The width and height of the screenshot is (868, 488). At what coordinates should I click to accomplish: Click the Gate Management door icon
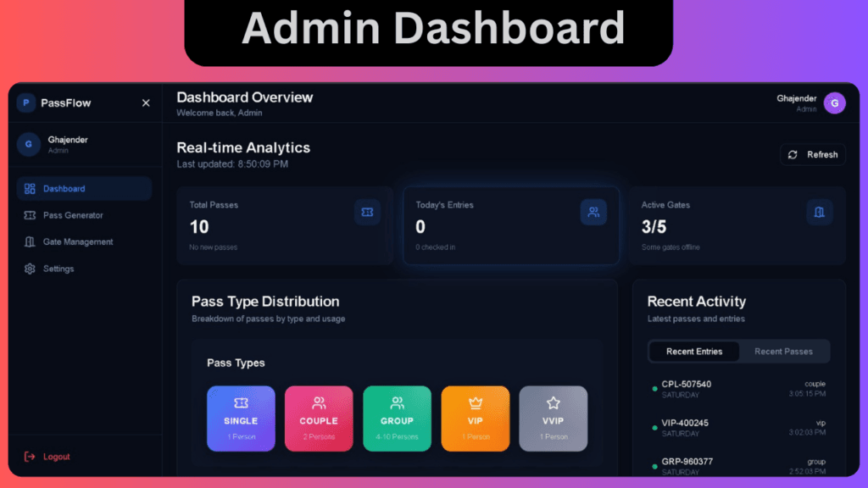[30, 241]
